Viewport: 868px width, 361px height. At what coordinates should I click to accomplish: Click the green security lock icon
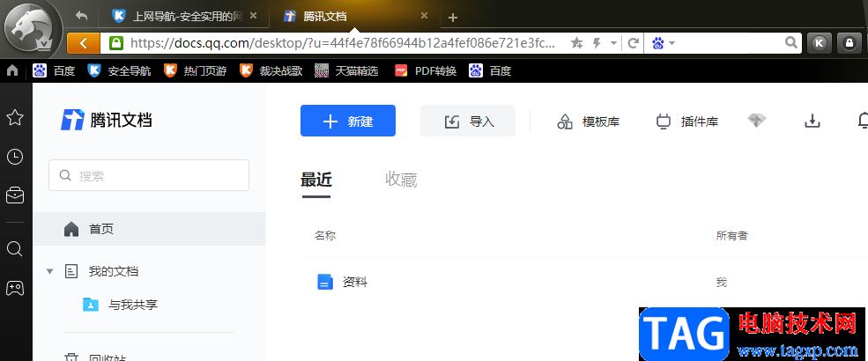pyautogui.click(x=115, y=42)
